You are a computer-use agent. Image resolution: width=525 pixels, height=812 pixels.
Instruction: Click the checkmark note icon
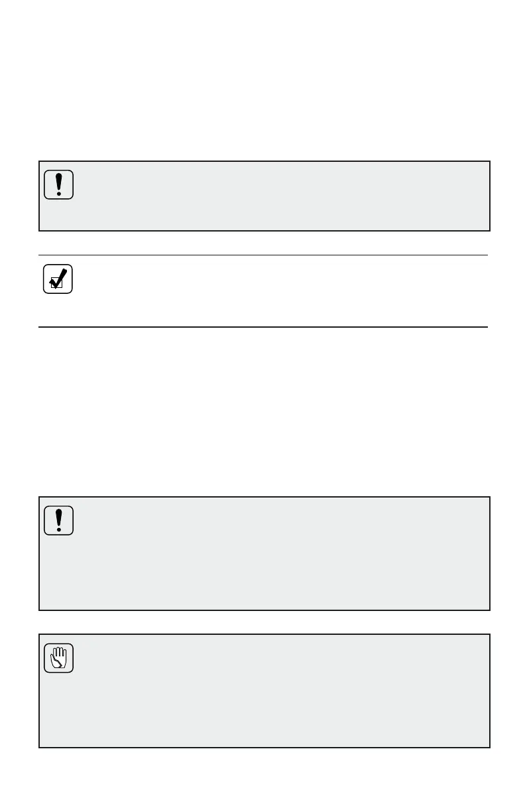pyautogui.click(x=58, y=279)
